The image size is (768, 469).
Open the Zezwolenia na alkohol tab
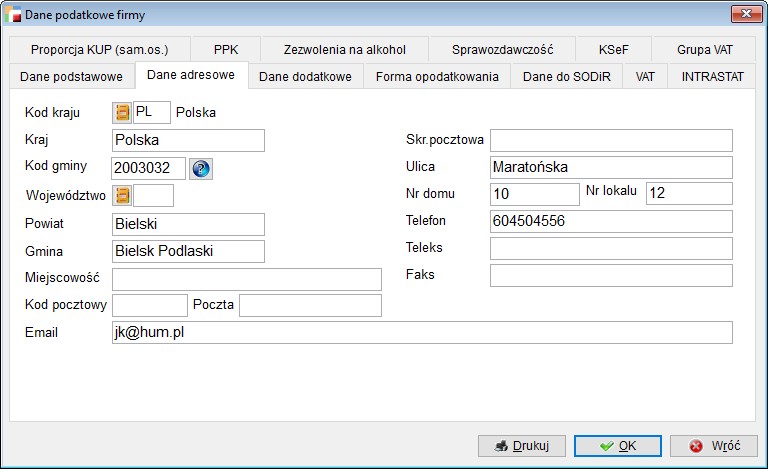point(344,49)
